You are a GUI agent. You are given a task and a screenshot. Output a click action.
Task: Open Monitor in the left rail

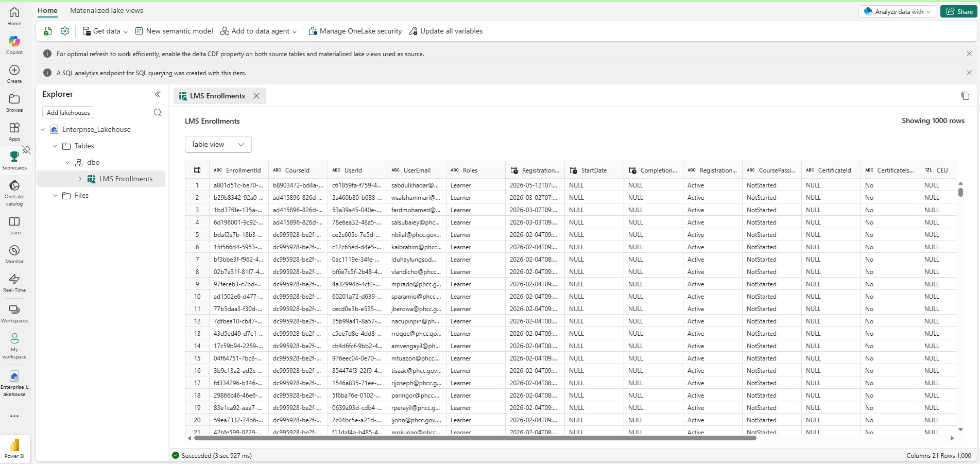[x=14, y=254]
